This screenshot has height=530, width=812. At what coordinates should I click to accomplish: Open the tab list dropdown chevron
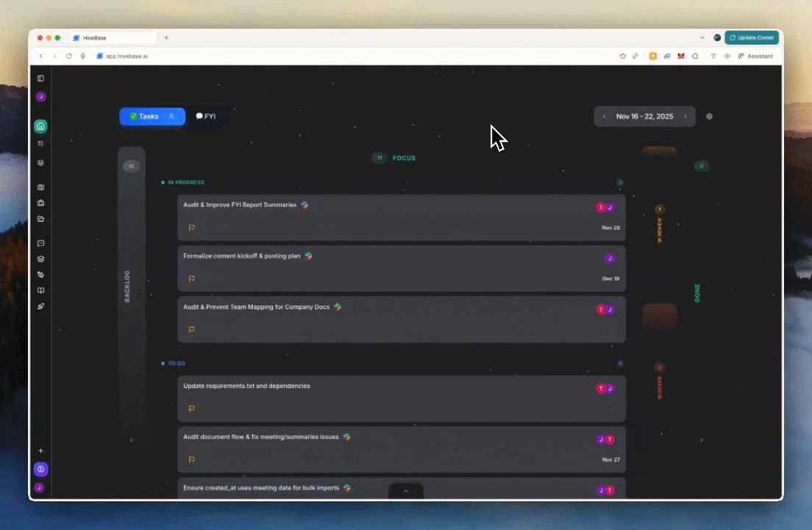702,38
